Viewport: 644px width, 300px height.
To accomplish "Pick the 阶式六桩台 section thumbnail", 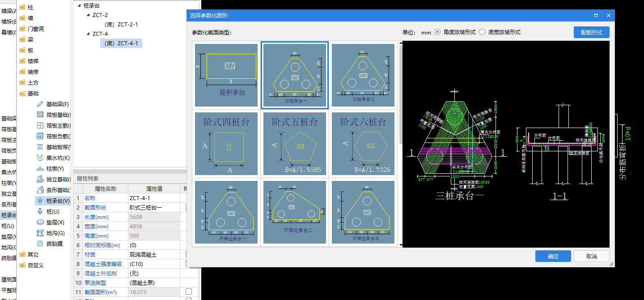I will point(363,143).
